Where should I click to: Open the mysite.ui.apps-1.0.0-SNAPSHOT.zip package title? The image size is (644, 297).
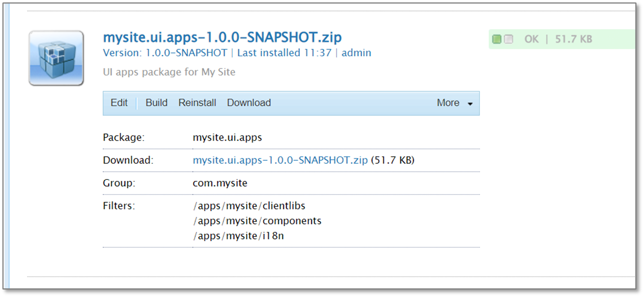pyautogui.click(x=222, y=38)
